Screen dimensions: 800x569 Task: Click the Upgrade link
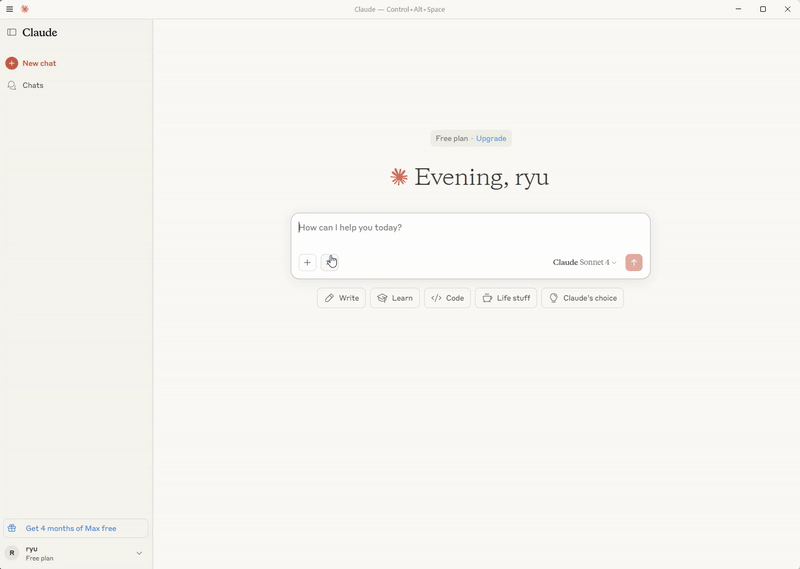pyautogui.click(x=491, y=138)
